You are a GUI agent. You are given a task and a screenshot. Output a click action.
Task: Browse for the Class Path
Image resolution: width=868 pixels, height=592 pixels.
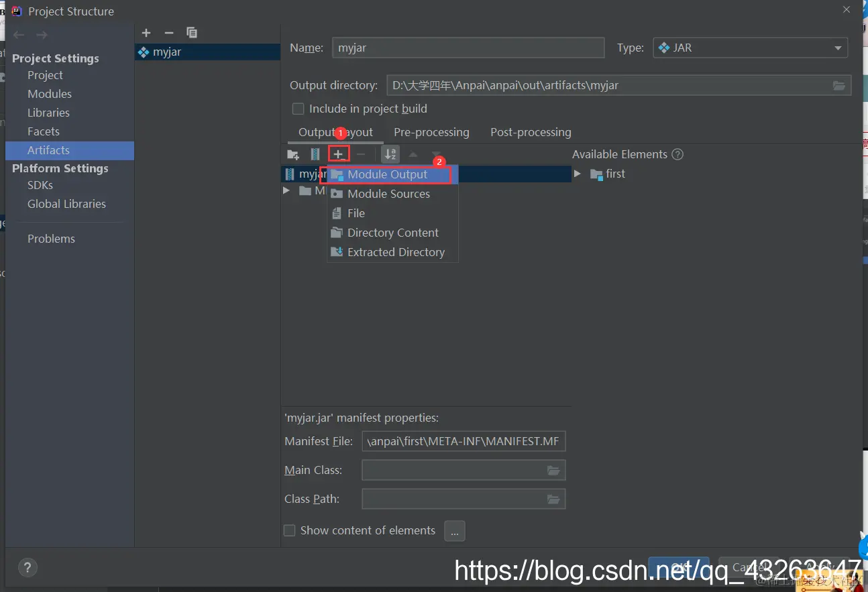click(x=553, y=499)
